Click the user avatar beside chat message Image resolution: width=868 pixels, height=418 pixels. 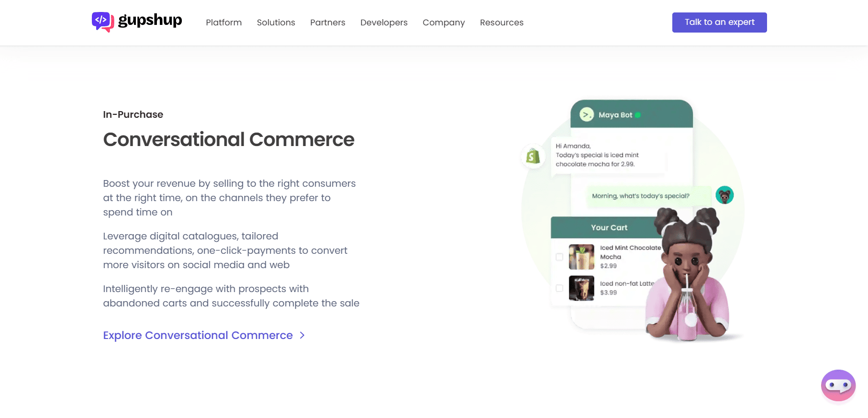tap(724, 195)
